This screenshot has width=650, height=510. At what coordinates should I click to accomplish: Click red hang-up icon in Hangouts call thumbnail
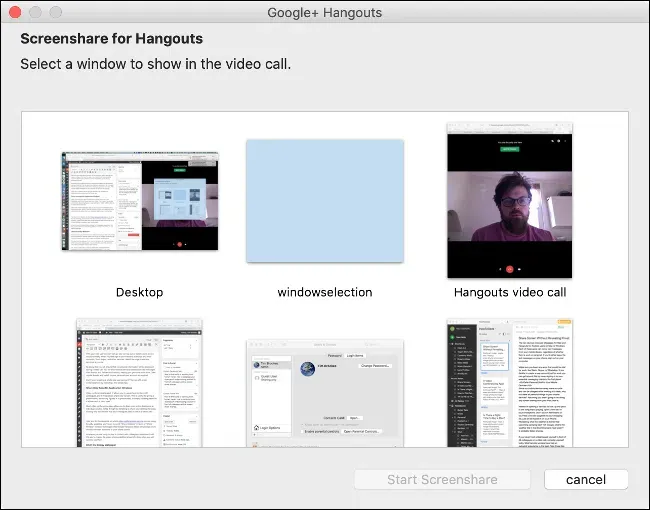(509, 269)
